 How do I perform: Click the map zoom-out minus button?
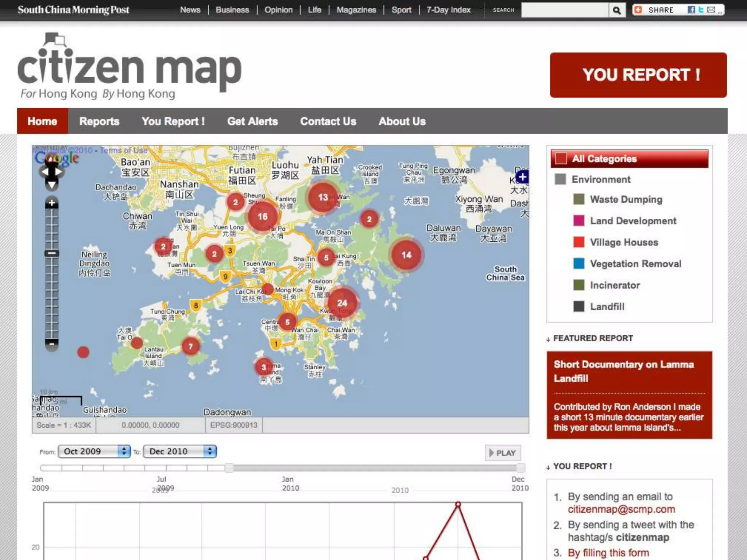pos(52,344)
